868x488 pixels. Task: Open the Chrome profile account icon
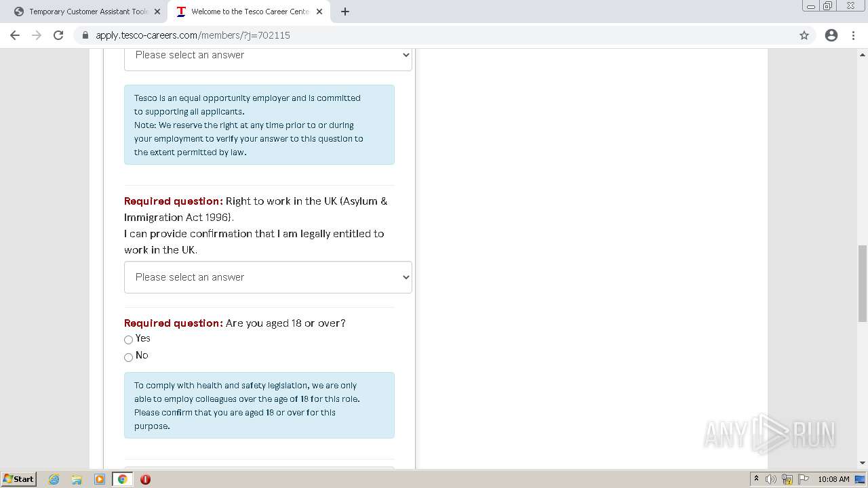(x=831, y=35)
